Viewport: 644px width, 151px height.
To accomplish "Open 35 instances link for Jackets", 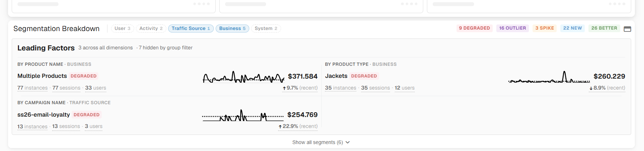I will (x=341, y=88).
